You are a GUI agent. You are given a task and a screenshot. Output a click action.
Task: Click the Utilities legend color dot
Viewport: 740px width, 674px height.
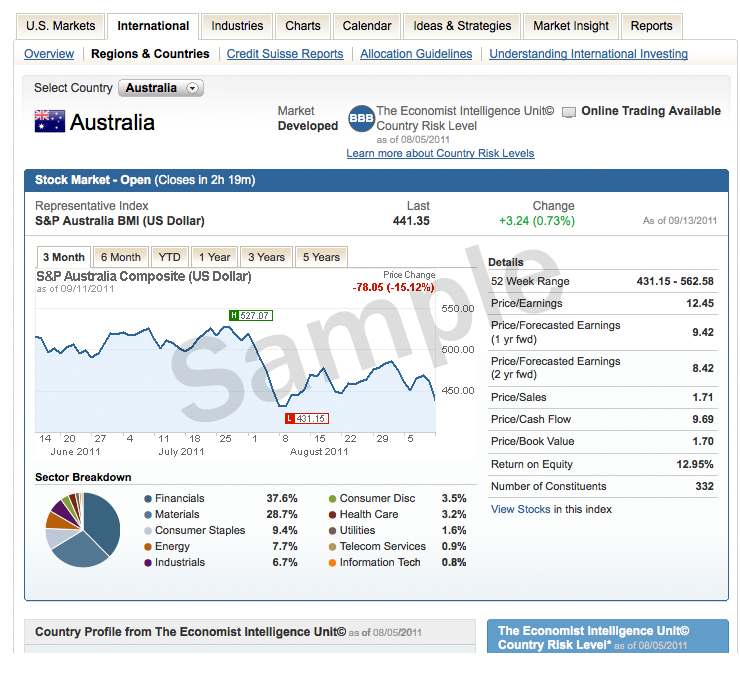click(x=332, y=531)
